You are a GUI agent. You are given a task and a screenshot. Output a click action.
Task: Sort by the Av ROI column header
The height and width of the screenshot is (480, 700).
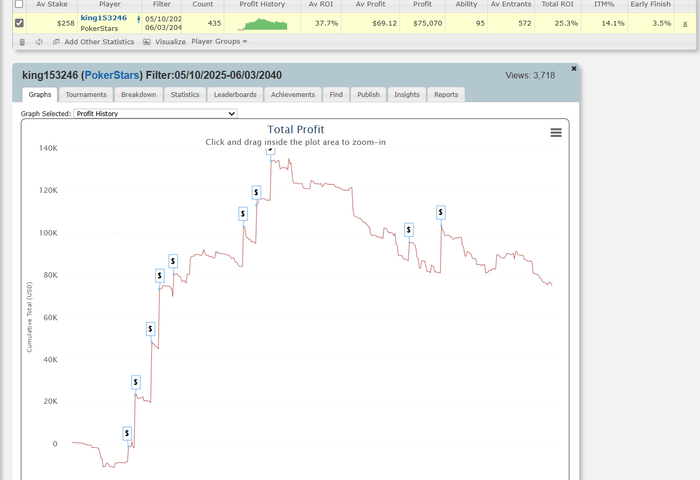(x=321, y=4)
